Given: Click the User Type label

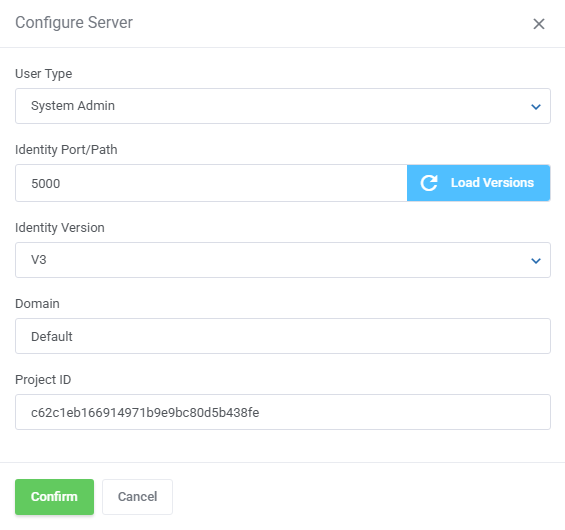Looking at the screenshot, I should pyautogui.click(x=44, y=74).
